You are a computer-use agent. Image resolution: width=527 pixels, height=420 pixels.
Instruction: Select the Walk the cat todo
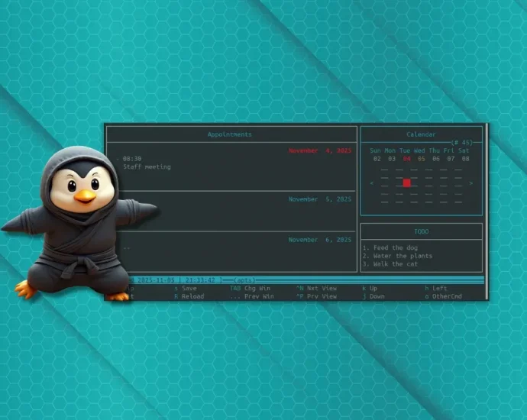tap(396, 264)
